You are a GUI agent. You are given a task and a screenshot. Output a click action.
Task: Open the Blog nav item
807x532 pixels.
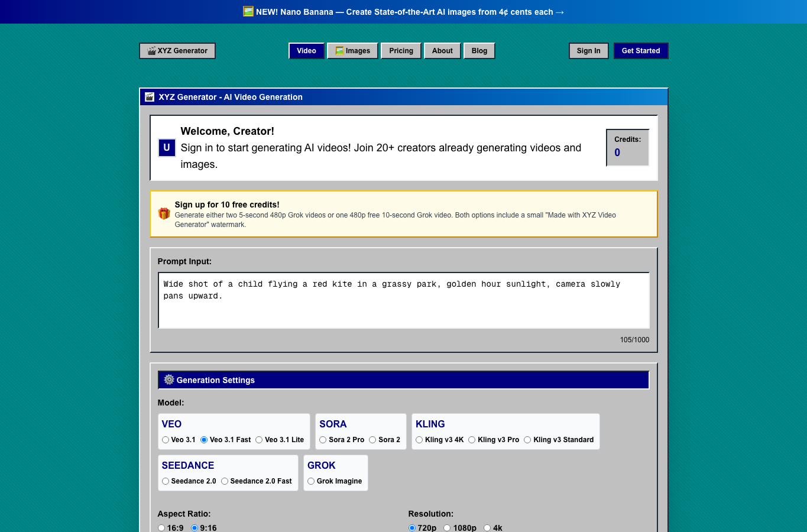tap(479, 51)
